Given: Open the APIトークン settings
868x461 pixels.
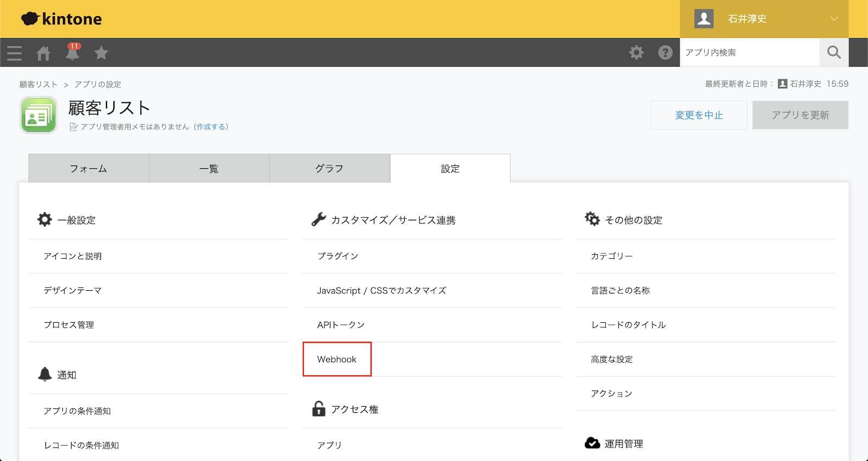Looking at the screenshot, I should 341,325.
